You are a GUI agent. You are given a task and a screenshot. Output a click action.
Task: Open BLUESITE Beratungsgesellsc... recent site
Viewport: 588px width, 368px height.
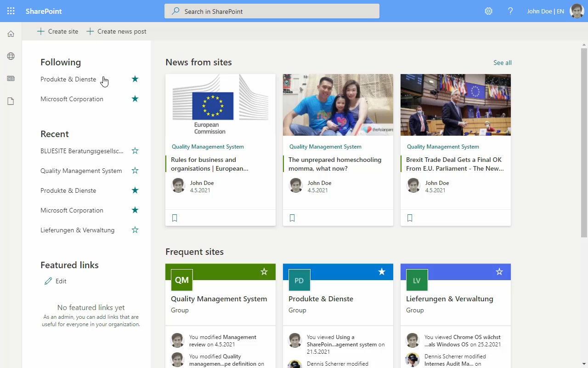82,151
